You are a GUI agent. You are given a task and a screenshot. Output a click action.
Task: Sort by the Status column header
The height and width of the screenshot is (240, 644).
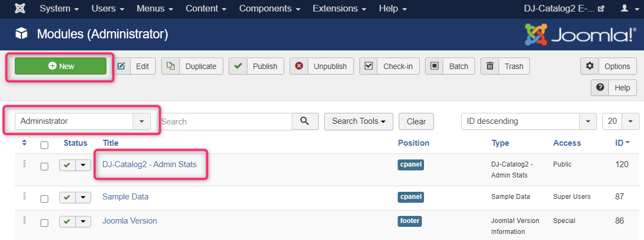76,143
